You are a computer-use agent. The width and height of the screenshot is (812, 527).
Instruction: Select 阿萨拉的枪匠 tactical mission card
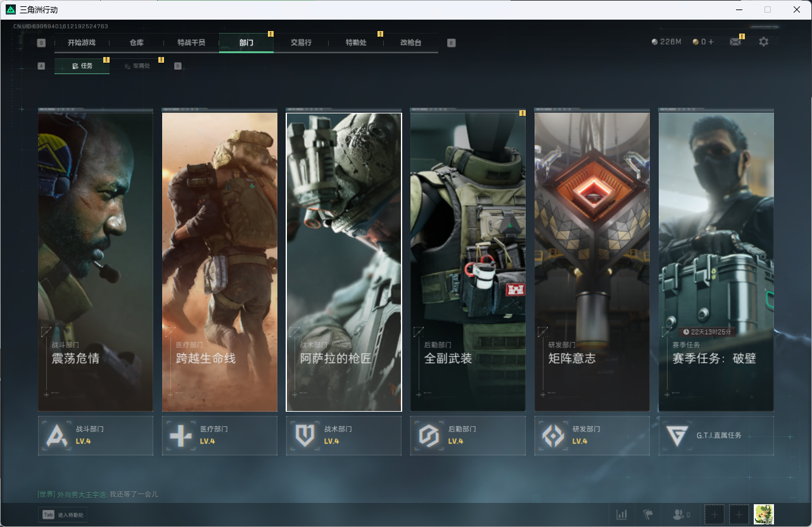[344, 262]
